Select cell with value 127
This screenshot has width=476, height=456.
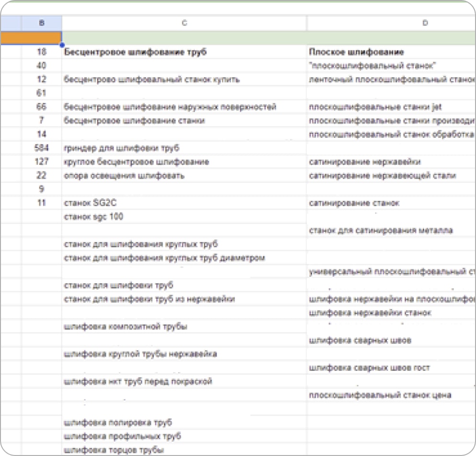click(42, 161)
